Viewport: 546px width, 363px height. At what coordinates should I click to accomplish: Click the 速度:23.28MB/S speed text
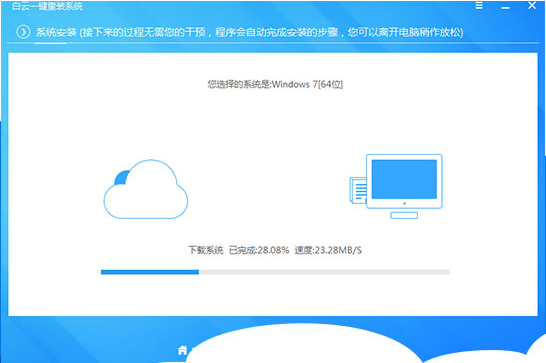[x=328, y=250]
